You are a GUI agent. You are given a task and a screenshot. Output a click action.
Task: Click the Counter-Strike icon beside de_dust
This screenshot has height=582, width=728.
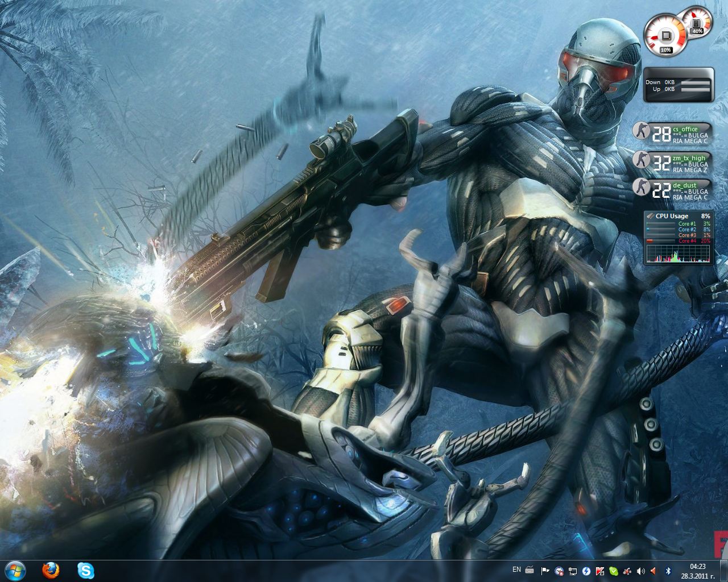[x=641, y=188]
